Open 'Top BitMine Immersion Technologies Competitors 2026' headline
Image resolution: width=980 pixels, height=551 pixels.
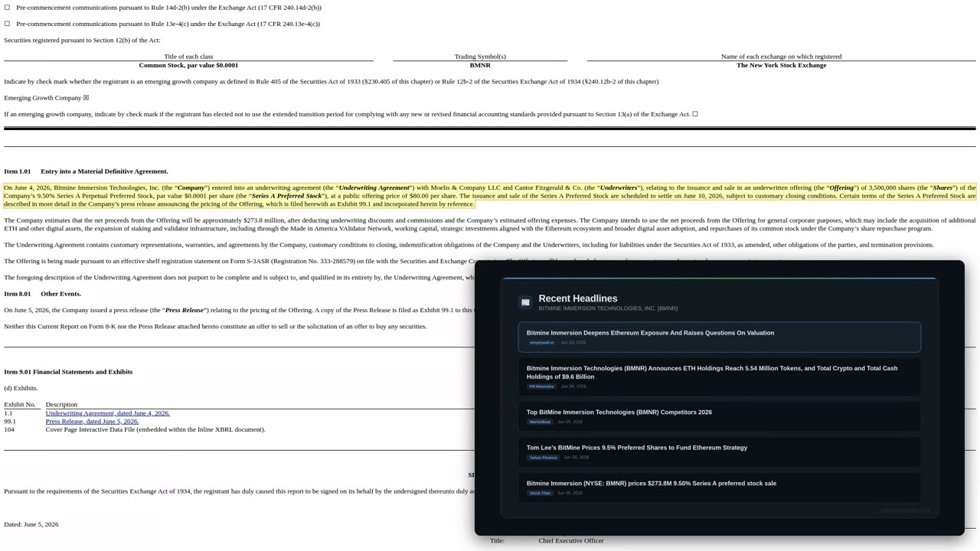point(720,417)
